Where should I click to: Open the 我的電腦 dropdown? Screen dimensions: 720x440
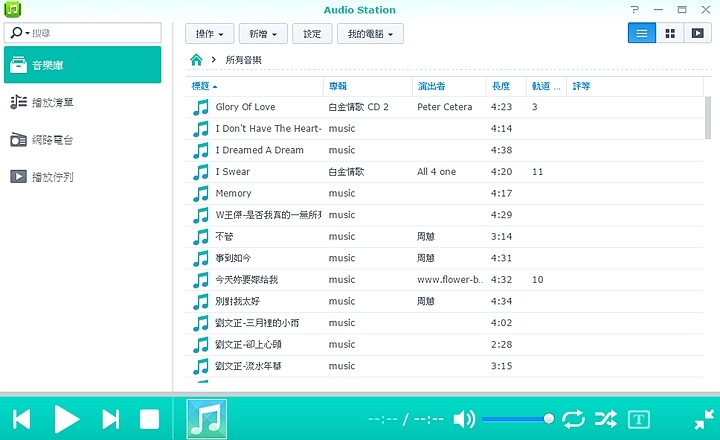[x=369, y=34]
